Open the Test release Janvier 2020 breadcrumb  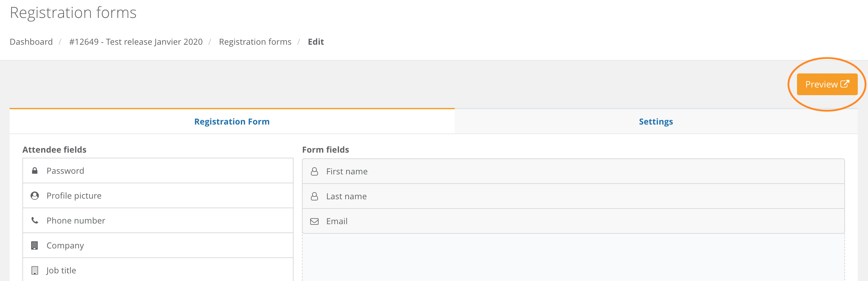pos(136,42)
